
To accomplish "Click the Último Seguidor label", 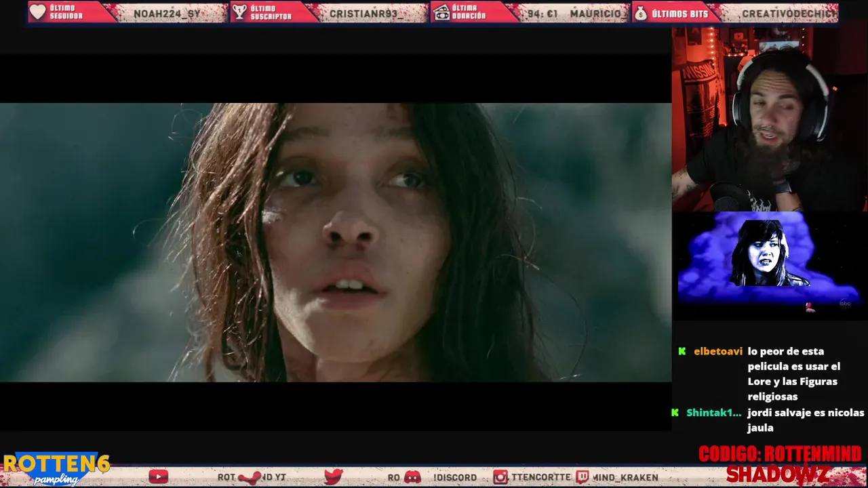I will [x=66, y=12].
